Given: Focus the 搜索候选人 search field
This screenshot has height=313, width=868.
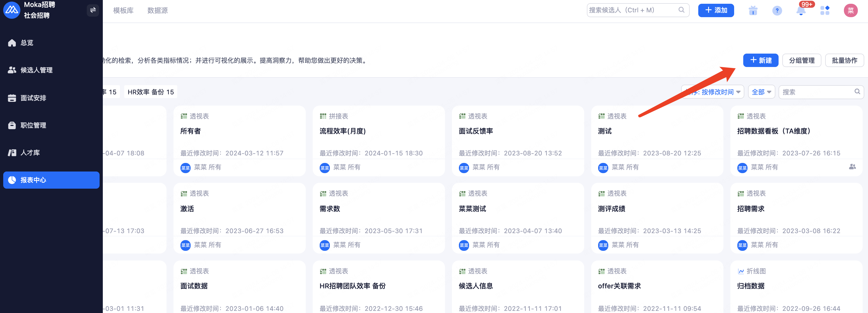Looking at the screenshot, I should tap(638, 10).
